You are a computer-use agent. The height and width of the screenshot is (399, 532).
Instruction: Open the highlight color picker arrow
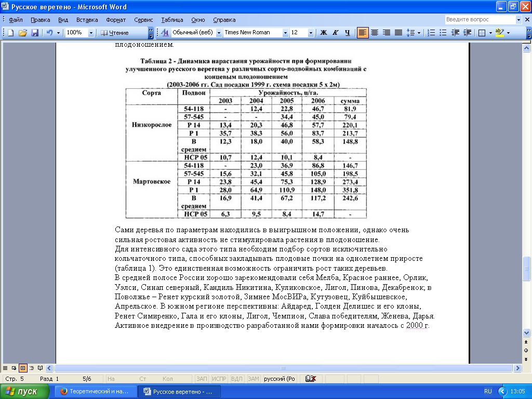pyautogui.click(x=508, y=33)
